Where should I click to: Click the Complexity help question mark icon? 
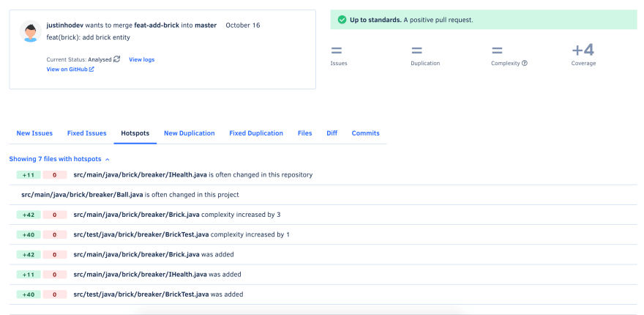click(x=525, y=63)
